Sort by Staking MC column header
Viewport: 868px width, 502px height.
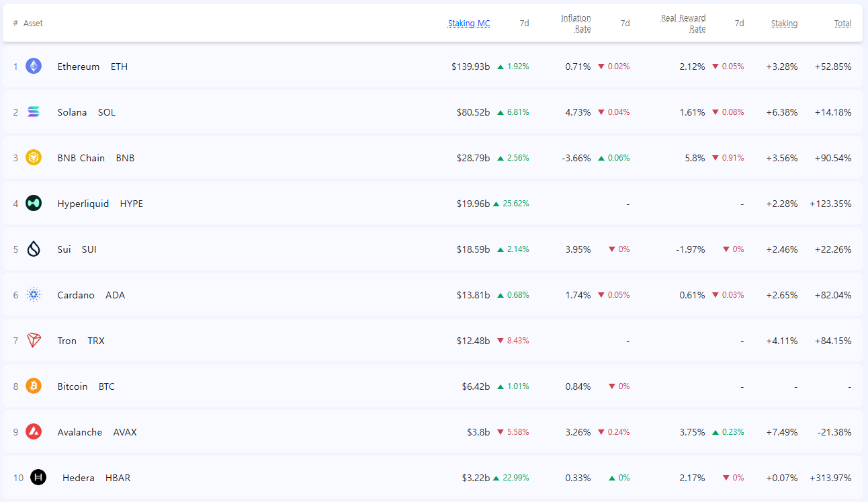(x=469, y=24)
